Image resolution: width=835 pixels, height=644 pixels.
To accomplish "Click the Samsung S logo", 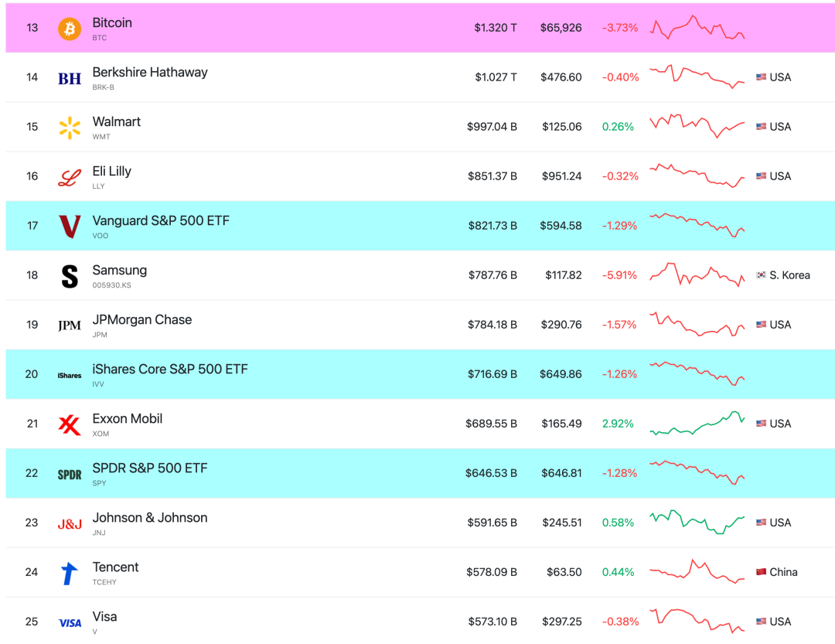I will click(70, 277).
